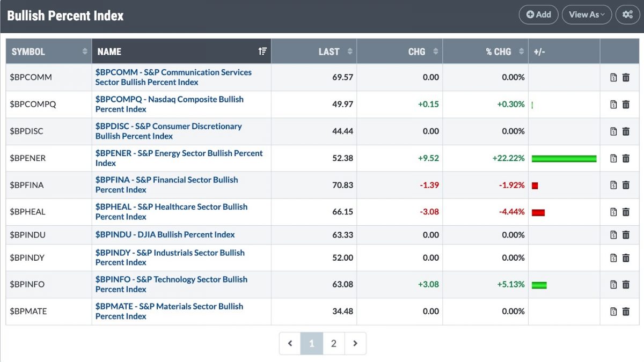Click the green bar for $BPINFO

pos(539,285)
